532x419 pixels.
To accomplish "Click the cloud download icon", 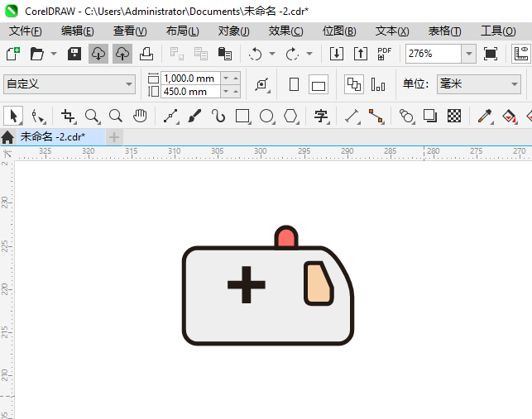I will [x=98, y=54].
